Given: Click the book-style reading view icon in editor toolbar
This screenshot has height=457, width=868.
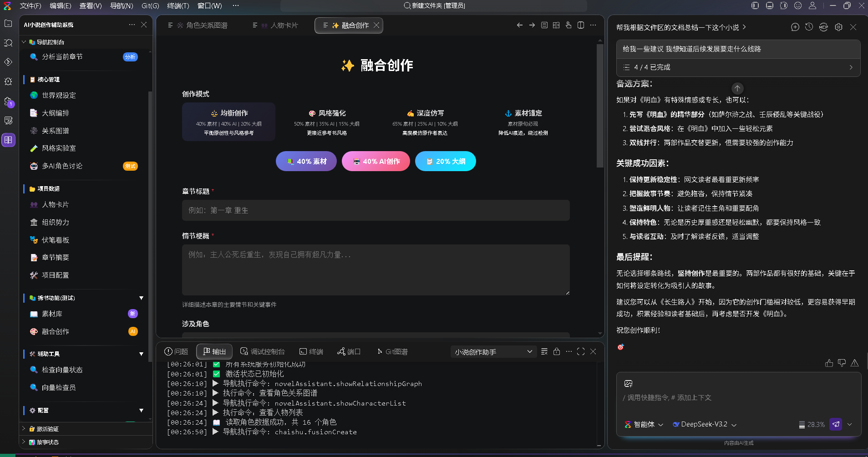Looking at the screenshot, I should (x=556, y=25).
